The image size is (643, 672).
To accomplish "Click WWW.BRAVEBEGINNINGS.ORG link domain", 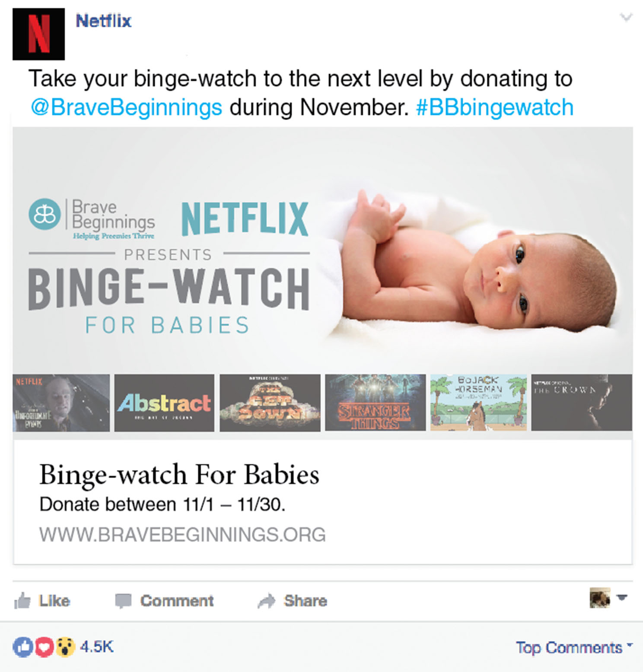I will click(182, 534).
